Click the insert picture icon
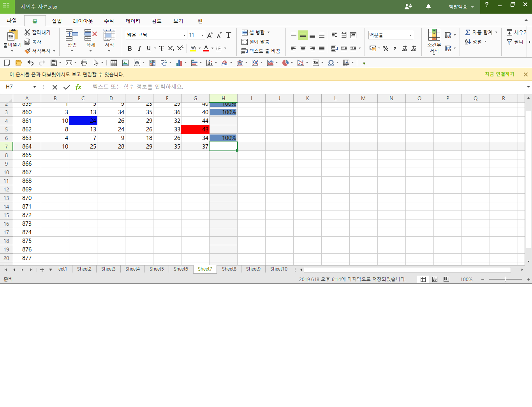The width and height of the screenshot is (532, 407). (x=125, y=63)
